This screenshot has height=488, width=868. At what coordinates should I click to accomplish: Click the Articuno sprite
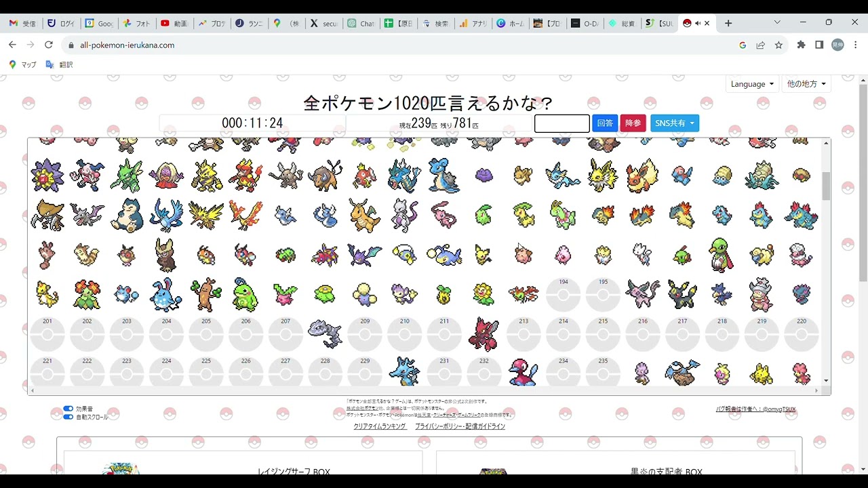pyautogui.click(x=166, y=216)
